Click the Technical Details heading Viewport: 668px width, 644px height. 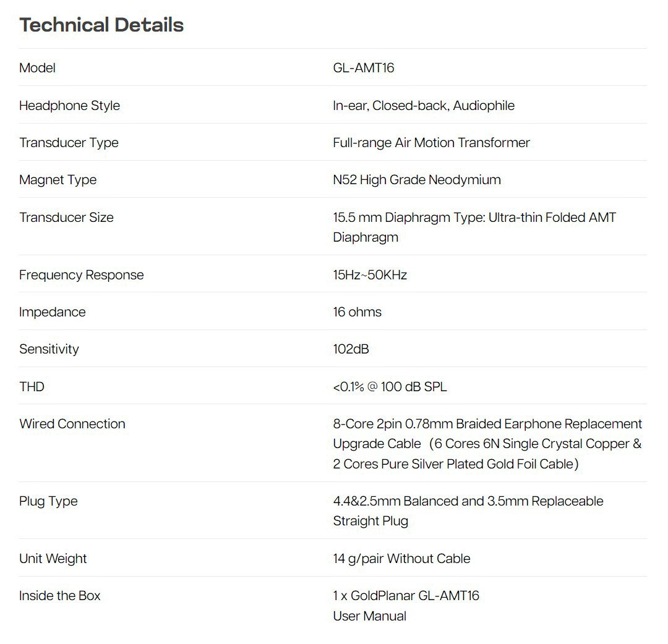[101, 25]
